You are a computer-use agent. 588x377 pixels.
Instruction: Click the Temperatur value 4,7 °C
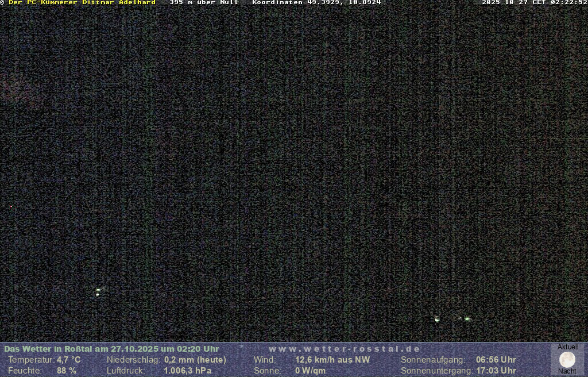point(69,360)
